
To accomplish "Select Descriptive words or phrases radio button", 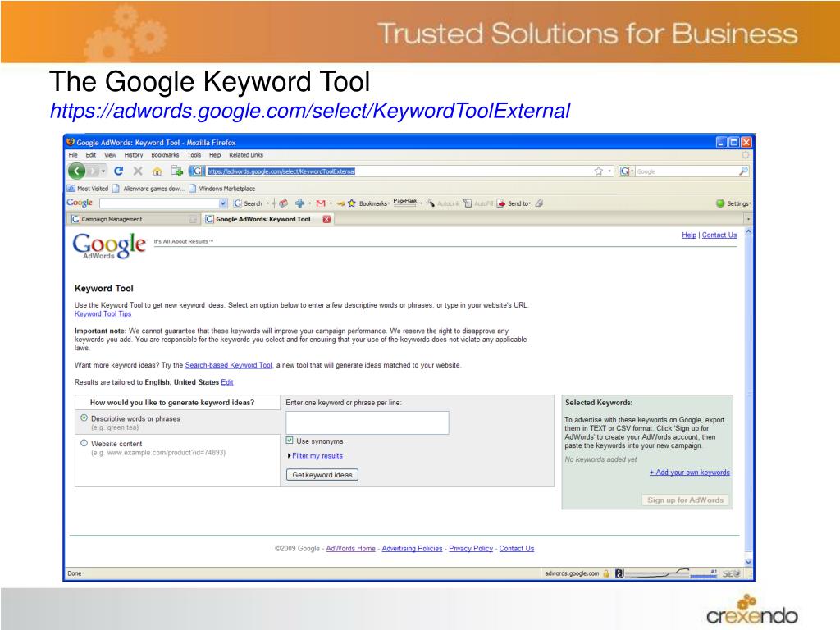I will (84, 418).
